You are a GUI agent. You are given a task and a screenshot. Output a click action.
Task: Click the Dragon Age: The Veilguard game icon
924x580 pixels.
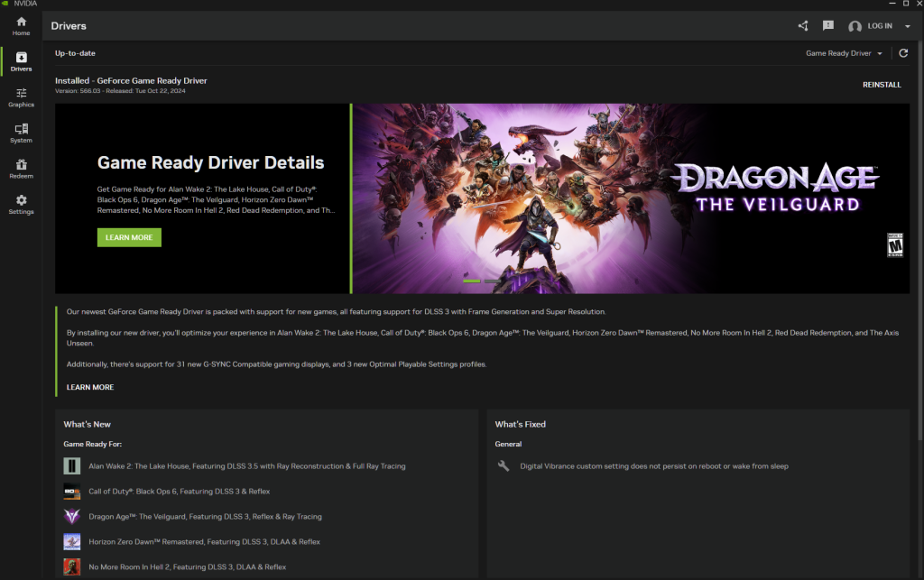[71, 516]
